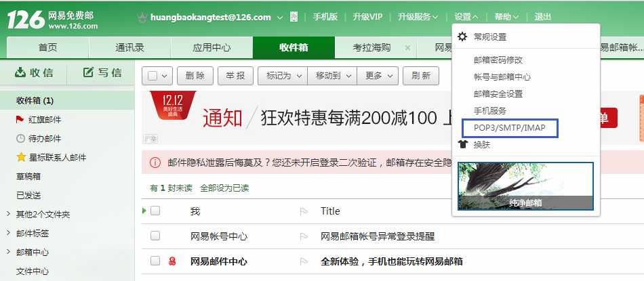Open 已发送 folder in sidebar
This screenshot has width=644, height=281.
(28, 195)
